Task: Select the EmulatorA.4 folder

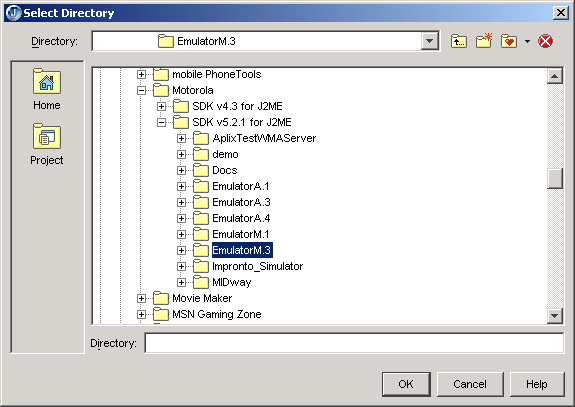Action: 241,218
